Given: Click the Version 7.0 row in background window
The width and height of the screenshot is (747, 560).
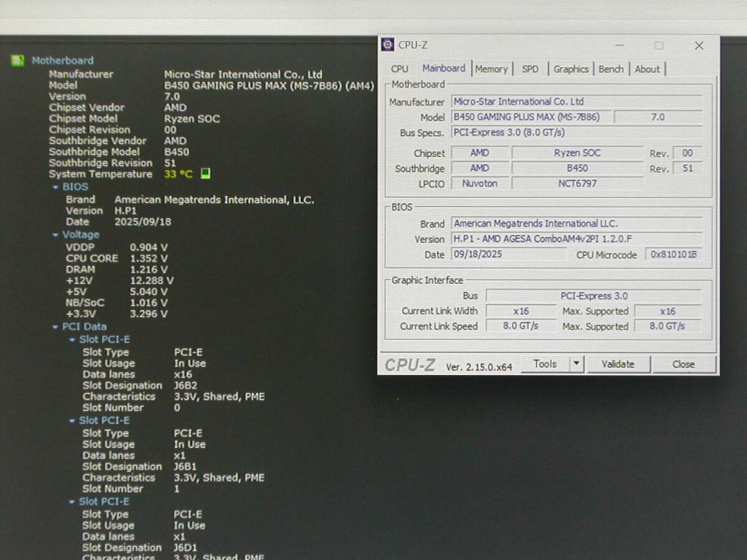Looking at the screenshot, I should coord(114,96).
